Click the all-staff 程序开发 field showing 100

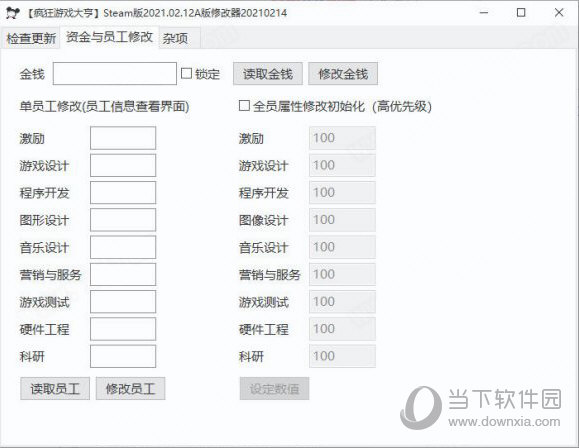342,192
